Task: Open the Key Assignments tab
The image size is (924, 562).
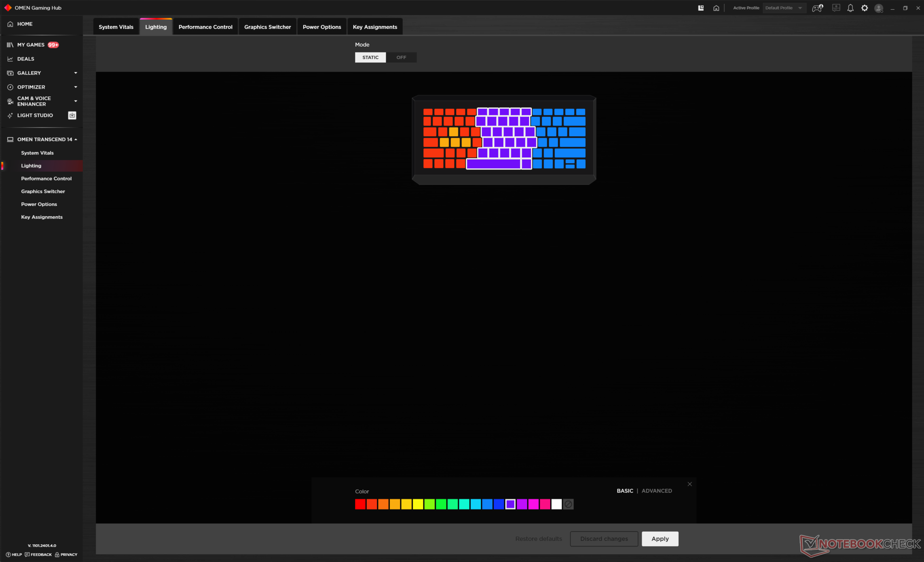Action: (x=375, y=27)
